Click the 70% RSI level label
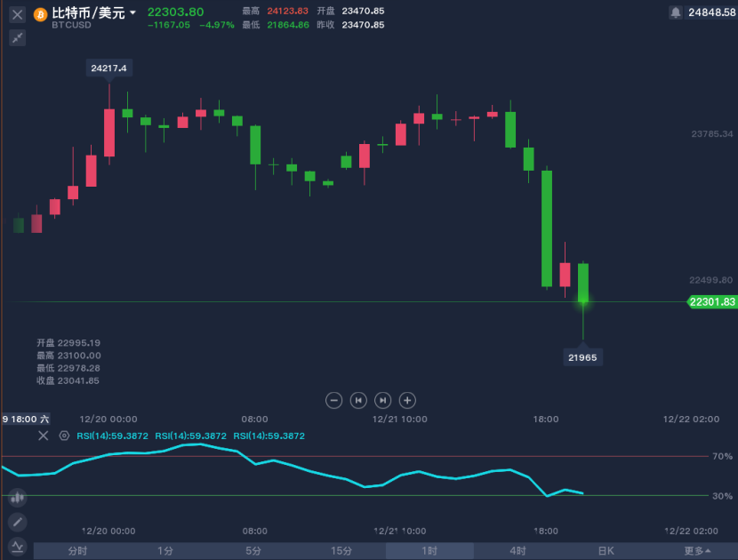738x560 pixels. [x=722, y=457]
